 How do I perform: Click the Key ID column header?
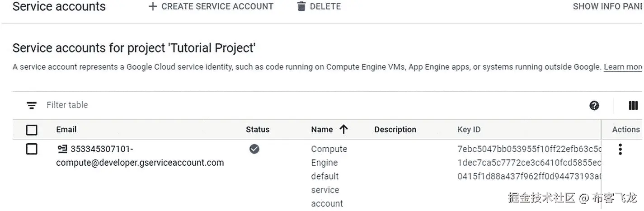click(x=469, y=130)
